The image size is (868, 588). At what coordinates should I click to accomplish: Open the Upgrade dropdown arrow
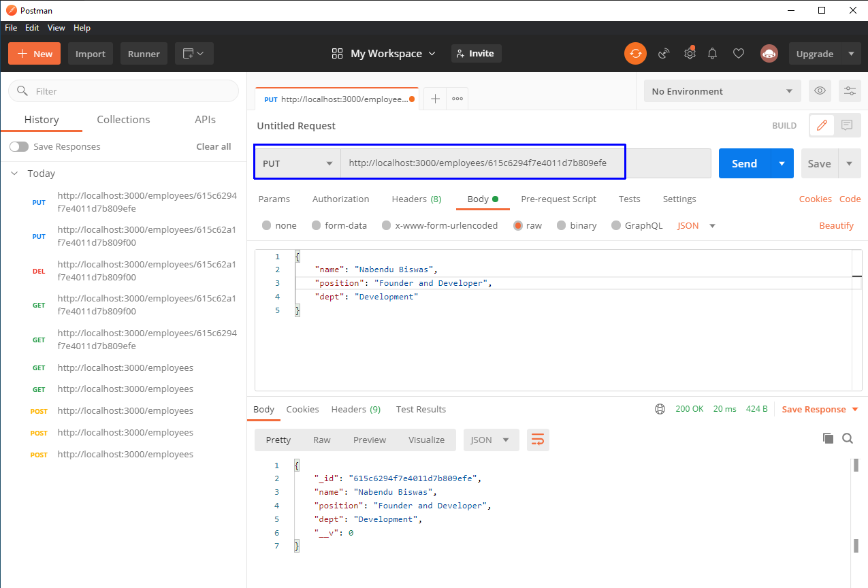pos(850,54)
